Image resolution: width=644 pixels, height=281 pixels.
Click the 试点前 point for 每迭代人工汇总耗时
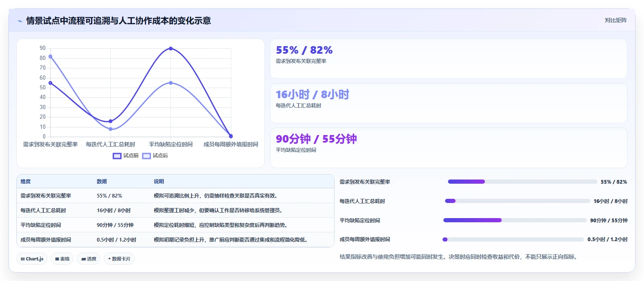(x=110, y=121)
